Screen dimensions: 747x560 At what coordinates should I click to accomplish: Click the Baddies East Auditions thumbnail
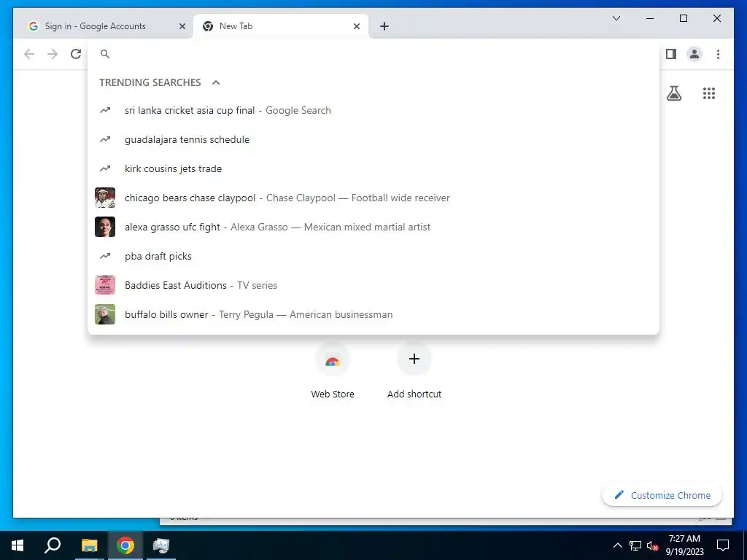point(105,285)
